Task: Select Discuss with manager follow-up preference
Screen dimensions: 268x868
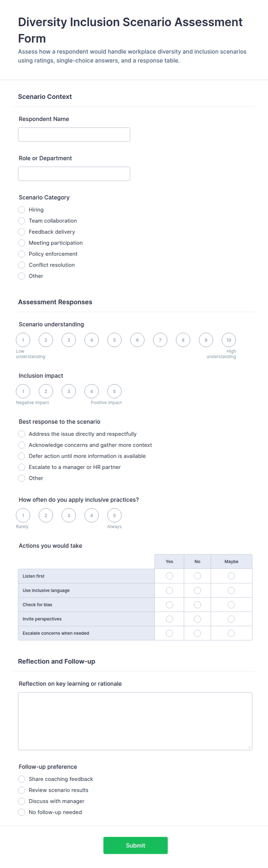Action: point(22,801)
